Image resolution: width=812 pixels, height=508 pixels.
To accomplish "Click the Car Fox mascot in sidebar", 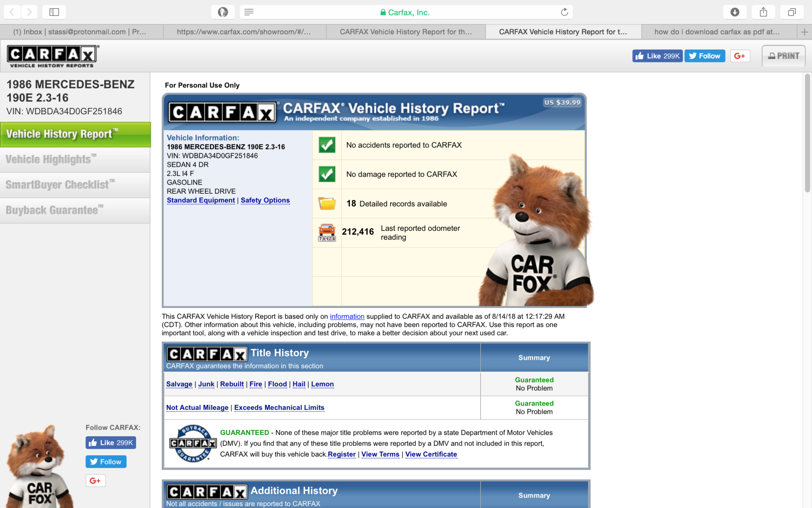I will pos(39,466).
